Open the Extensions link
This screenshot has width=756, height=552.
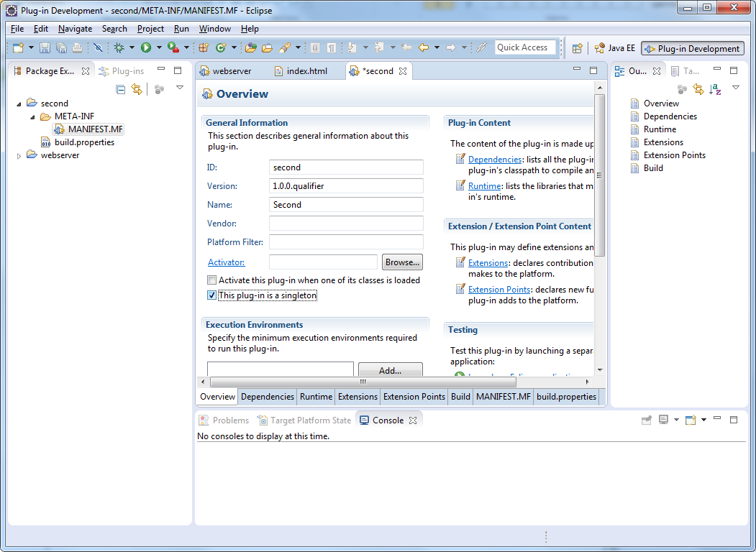click(488, 263)
